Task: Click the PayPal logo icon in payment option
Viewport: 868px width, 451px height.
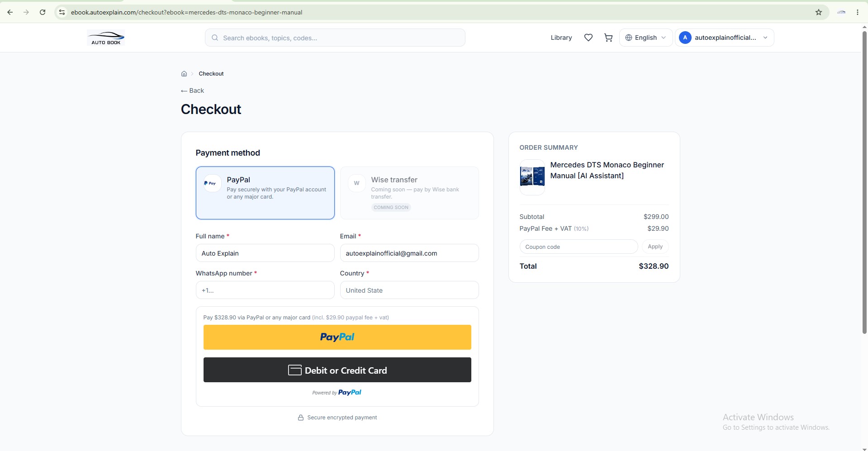Action: [x=212, y=183]
